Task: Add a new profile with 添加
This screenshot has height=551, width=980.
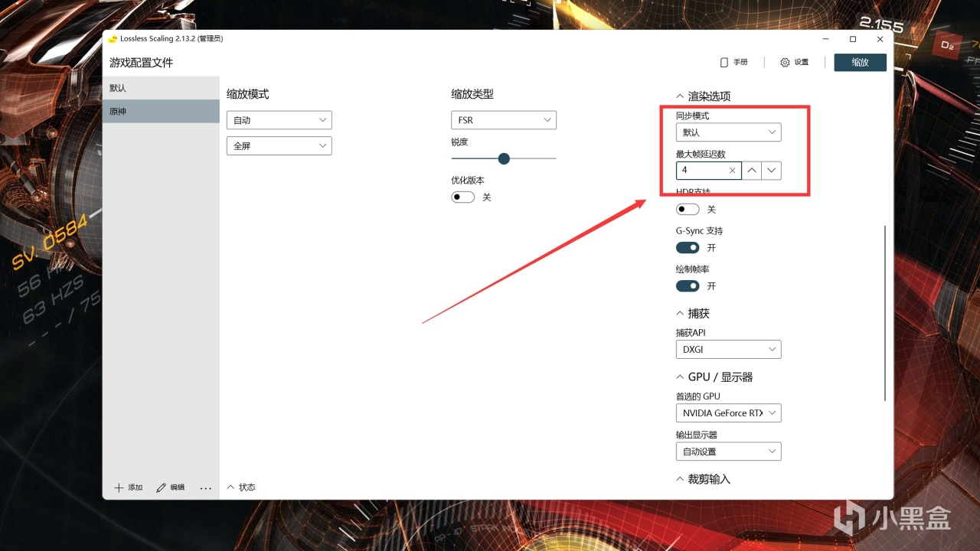Action: tap(129, 487)
